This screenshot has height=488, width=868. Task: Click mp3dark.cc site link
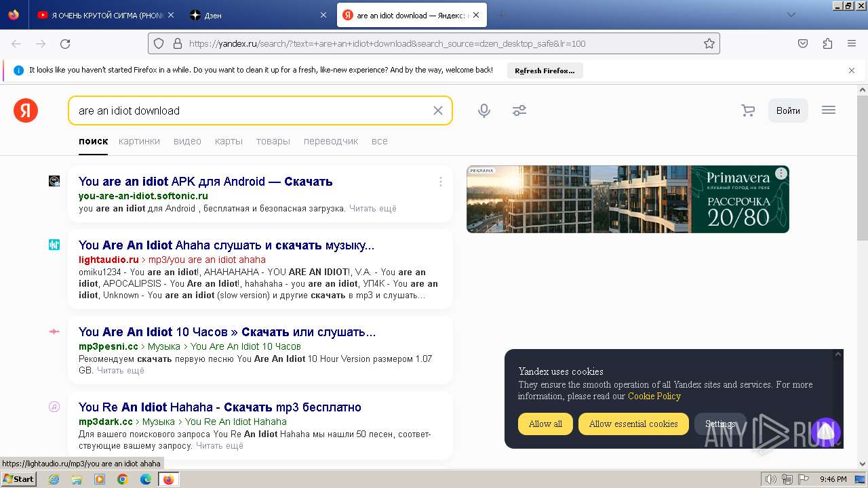106,422
